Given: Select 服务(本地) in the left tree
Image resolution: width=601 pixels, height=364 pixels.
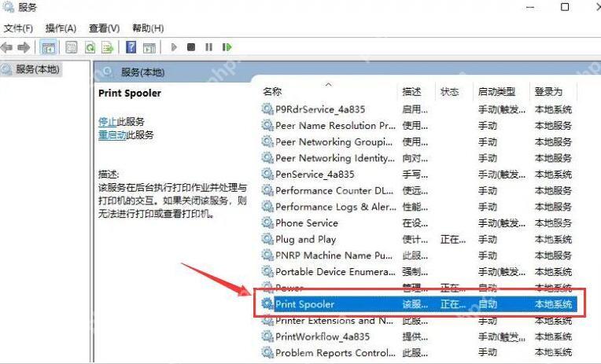Looking at the screenshot, I should click(x=37, y=69).
